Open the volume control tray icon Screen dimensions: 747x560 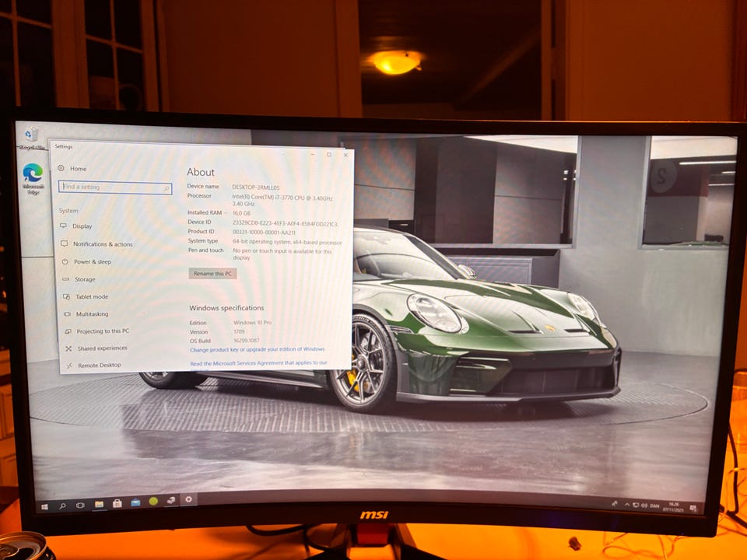point(644,506)
